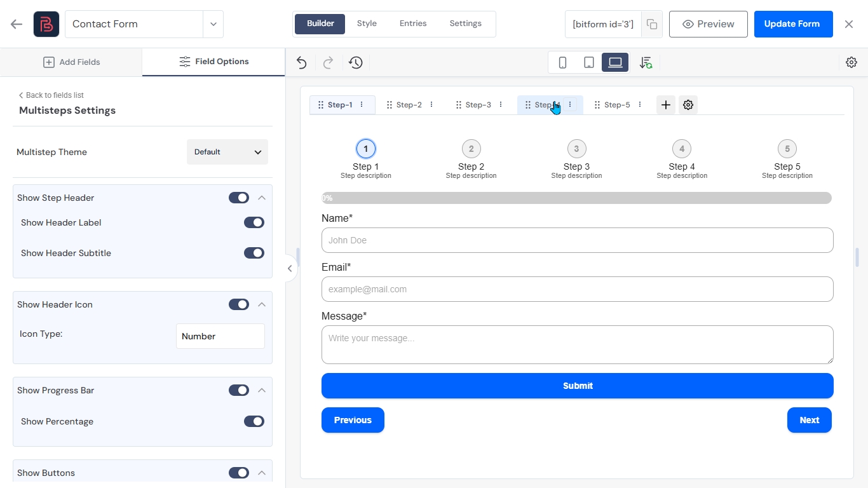Toggle Show Header Label switch
The height and width of the screenshot is (488, 868).
(254, 222)
